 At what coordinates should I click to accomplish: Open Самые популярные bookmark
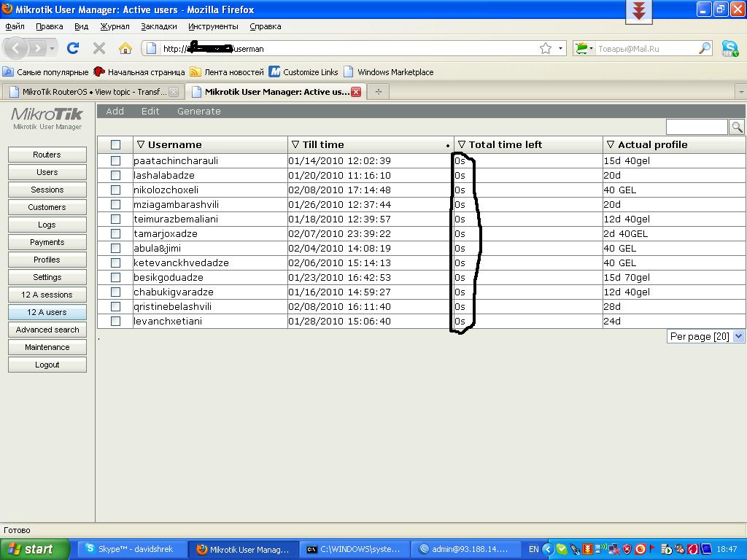coord(46,72)
